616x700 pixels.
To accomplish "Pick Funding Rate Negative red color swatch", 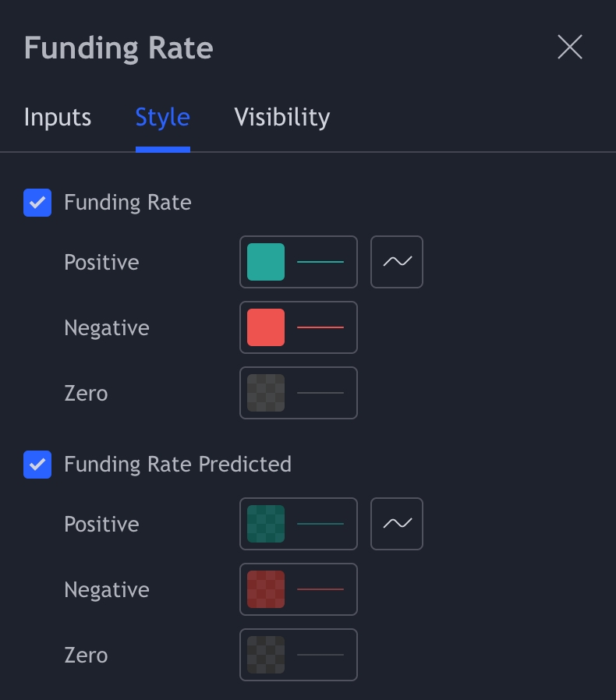I will [x=266, y=327].
